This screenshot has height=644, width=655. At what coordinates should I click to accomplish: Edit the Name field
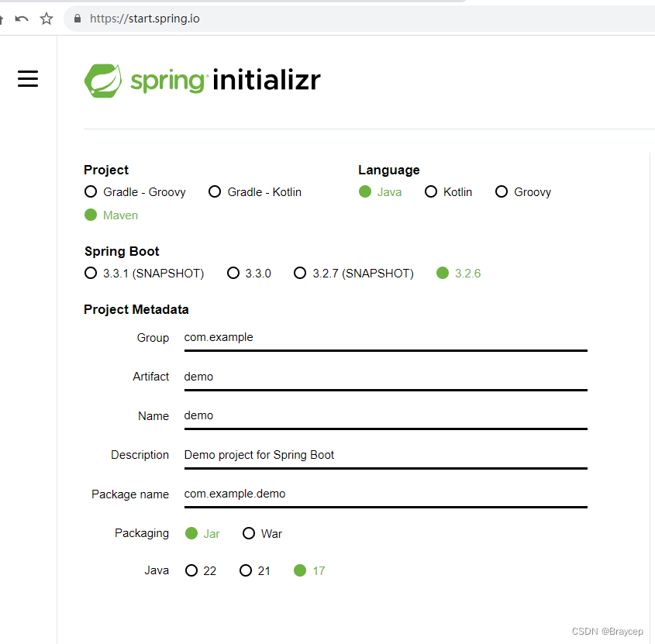tap(385, 416)
